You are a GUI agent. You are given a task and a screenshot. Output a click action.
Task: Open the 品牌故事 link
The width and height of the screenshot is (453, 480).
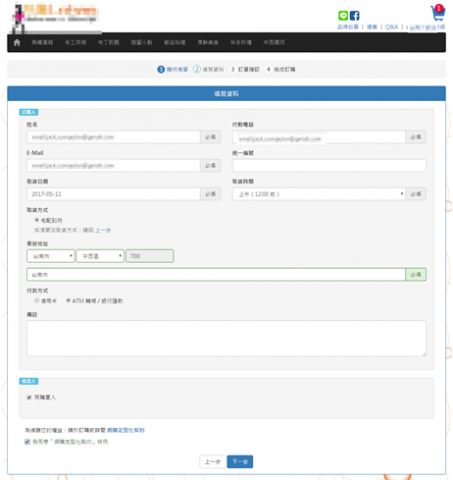[348, 27]
